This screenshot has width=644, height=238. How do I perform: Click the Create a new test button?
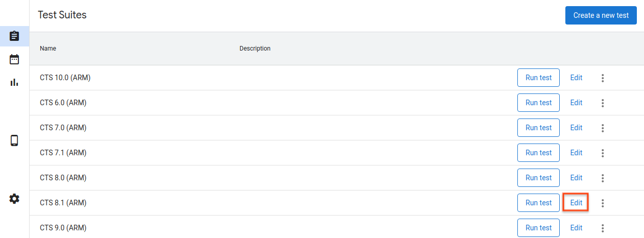point(601,15)
